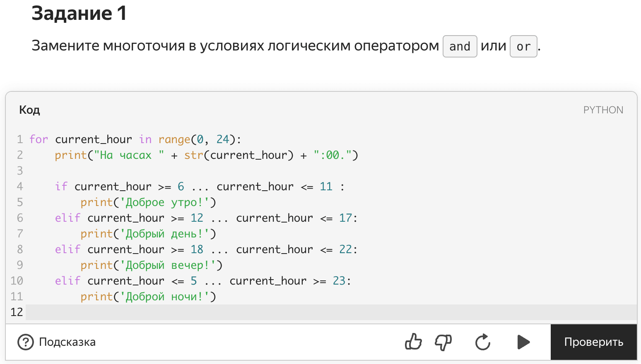Click line number 12 in the gutter
This screenshot has height=364, width=641.
pyautogui.click(x=17, y=312)
